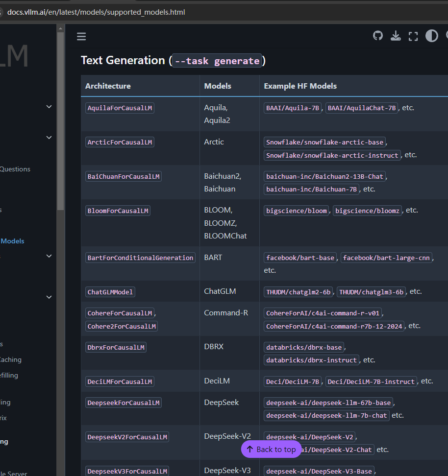This screenshot has width=448, height=476.
Task: Expand the lowest chevron in the sidebar
Action: 49,297
